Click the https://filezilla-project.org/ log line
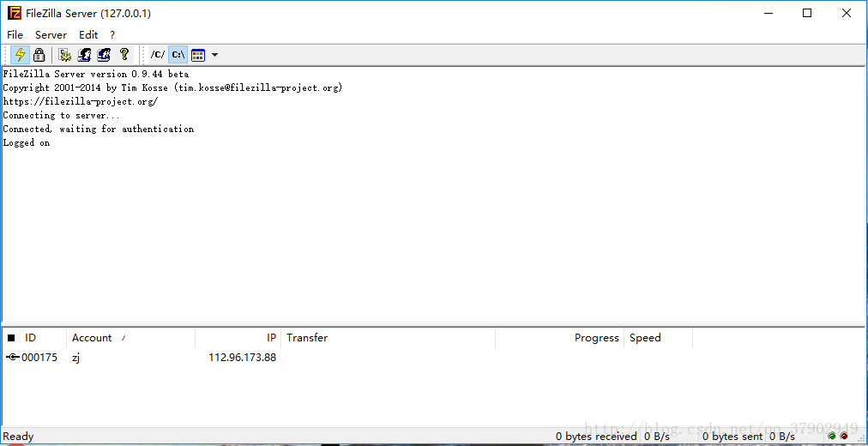This screenshot has height=446, width=868. (81, 101)
